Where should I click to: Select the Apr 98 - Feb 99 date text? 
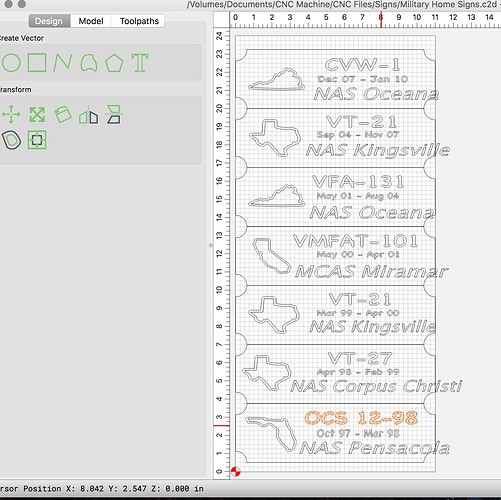coord(358,372)
